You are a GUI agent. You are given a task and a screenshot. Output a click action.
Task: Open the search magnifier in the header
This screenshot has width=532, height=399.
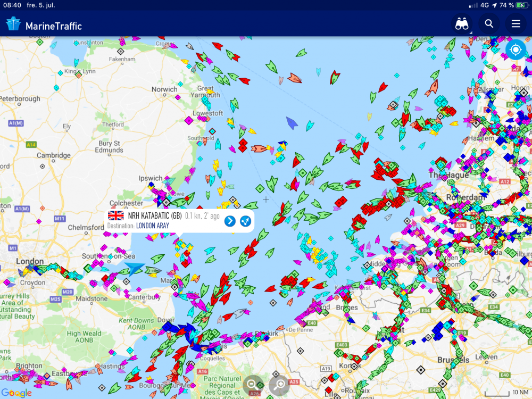tap(489, 24)
